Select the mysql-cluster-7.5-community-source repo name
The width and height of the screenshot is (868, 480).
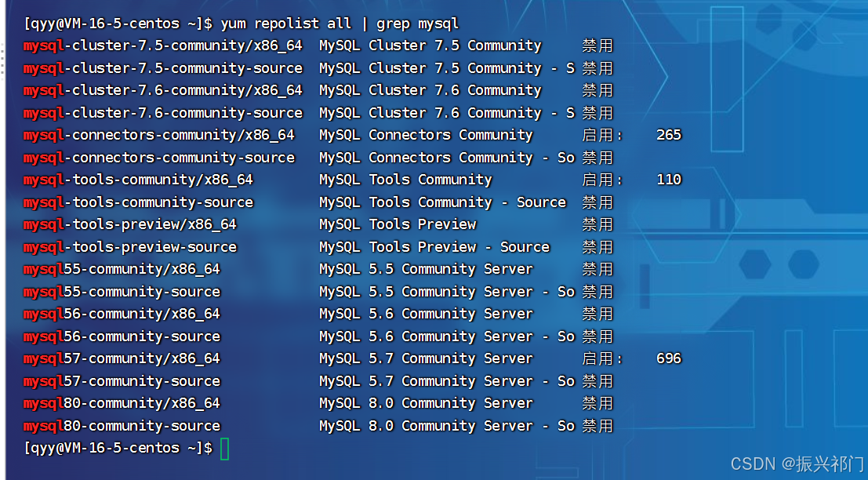click(x=163, y=68)
